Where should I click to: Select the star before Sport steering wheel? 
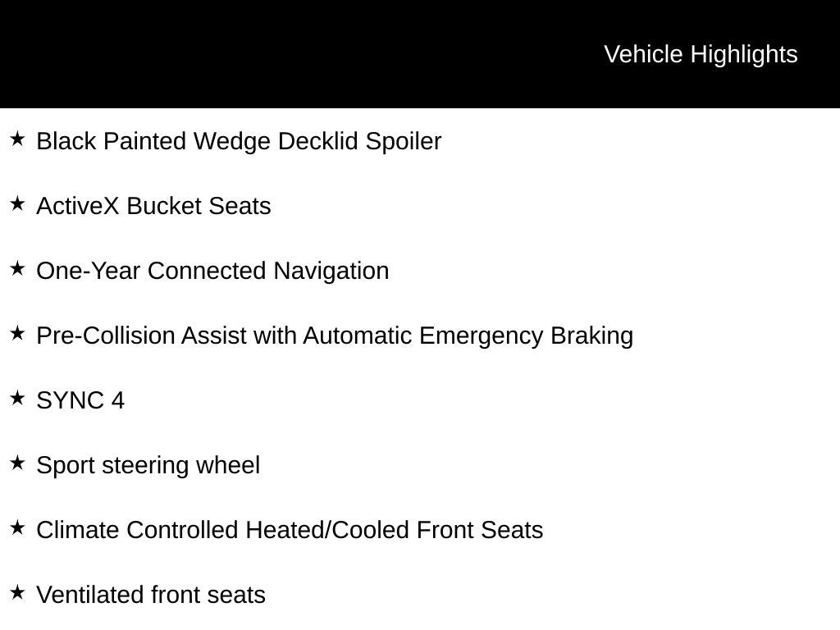point(17,463)
